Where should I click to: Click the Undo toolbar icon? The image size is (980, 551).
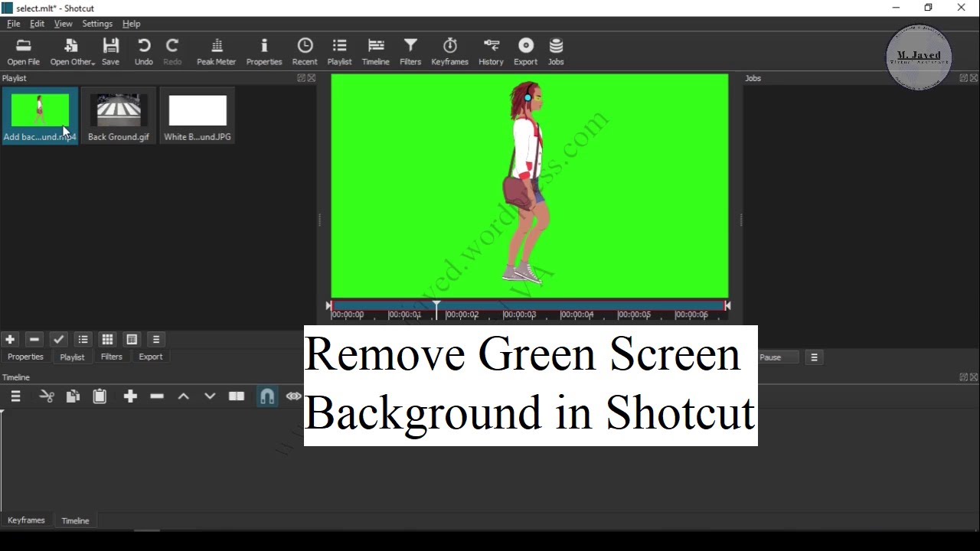144,51
